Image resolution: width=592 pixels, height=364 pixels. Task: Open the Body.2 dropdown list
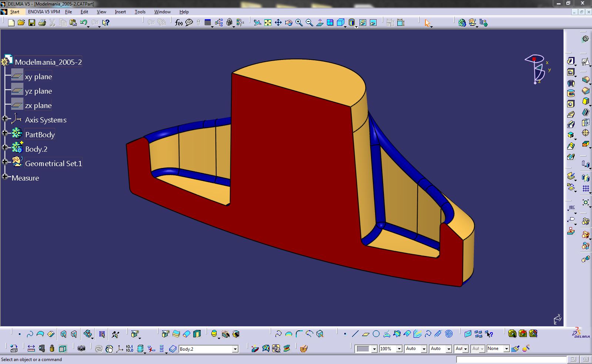point(235,349)
